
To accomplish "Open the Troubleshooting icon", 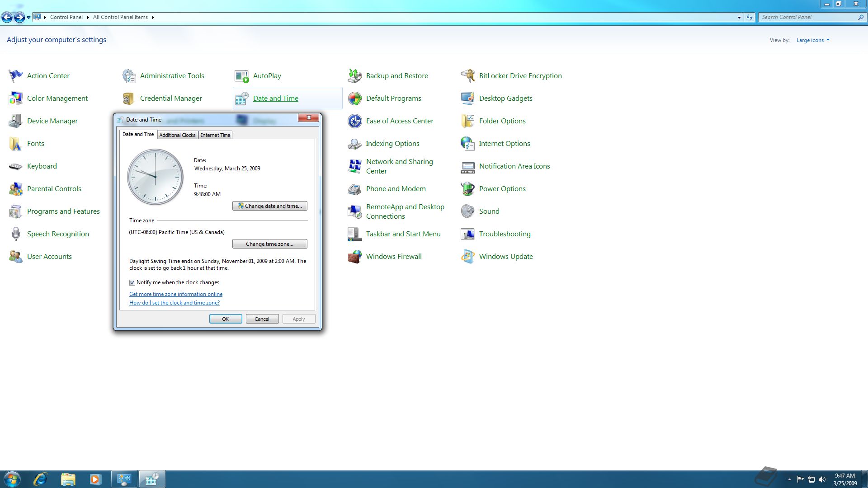I will pyautogui.click(x=468, y=234).
